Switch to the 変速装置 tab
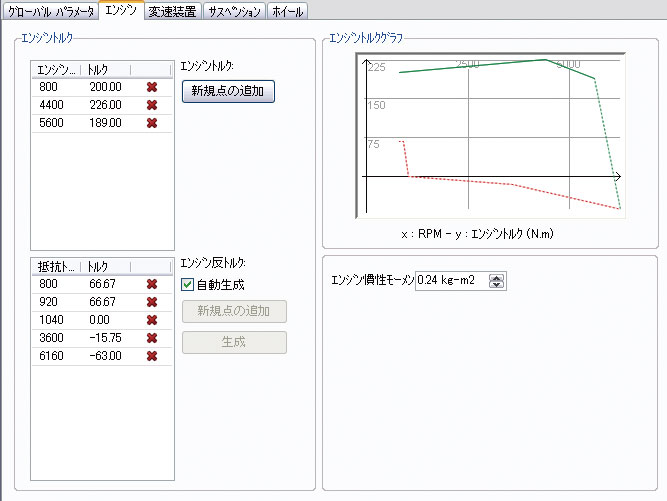Image resolution: width=667 pixels, height=501 pixels. [172, 11]
